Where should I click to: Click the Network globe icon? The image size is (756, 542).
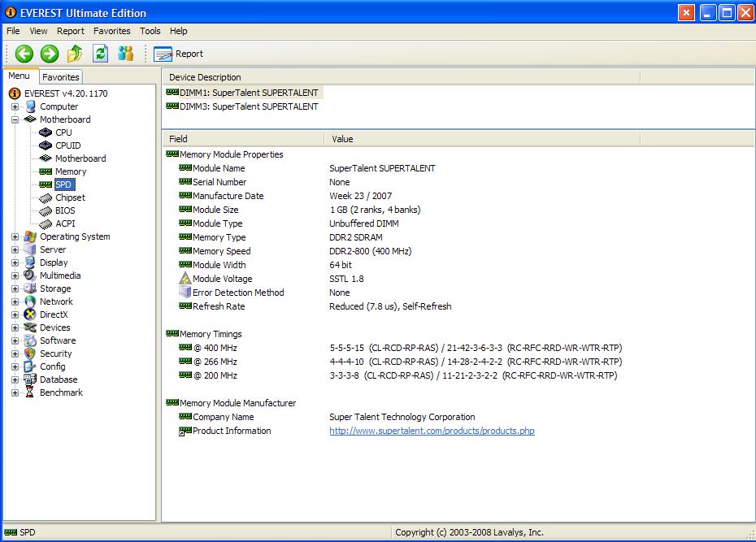[30, 301]
